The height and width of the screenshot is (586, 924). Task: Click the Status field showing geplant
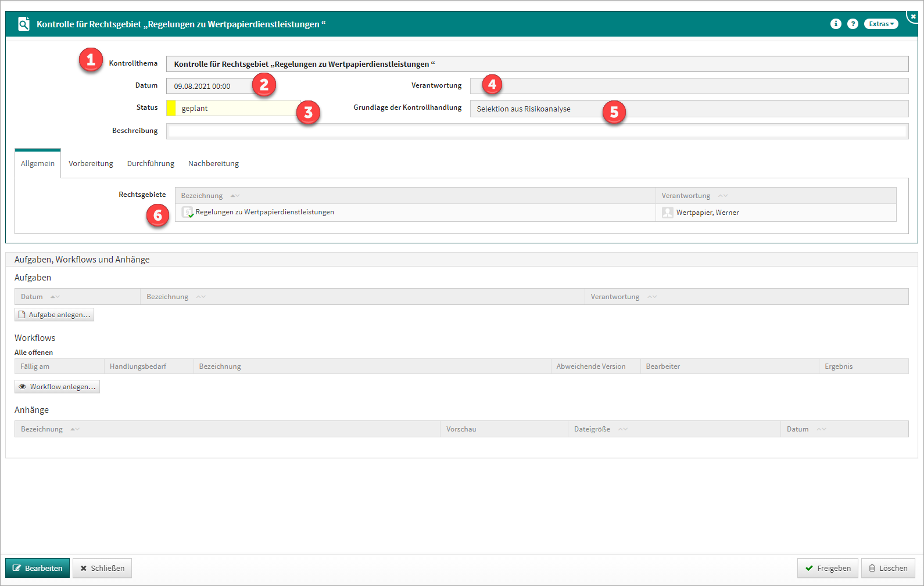(x=234, y=108)
